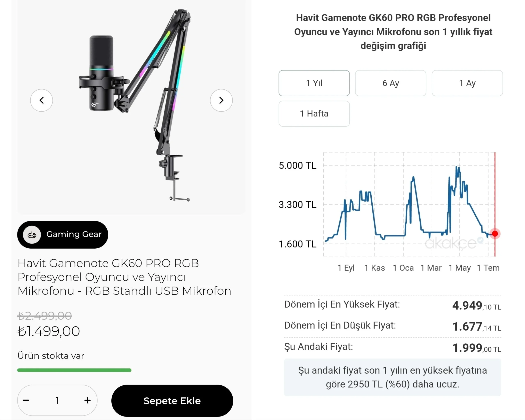Switch chart to 1 Hafta range

coord(314,113)
